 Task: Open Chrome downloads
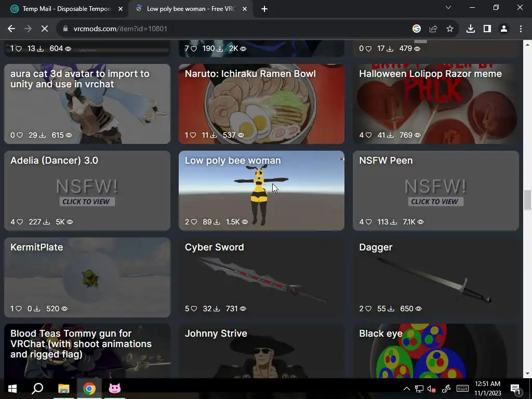click(471, 29)
